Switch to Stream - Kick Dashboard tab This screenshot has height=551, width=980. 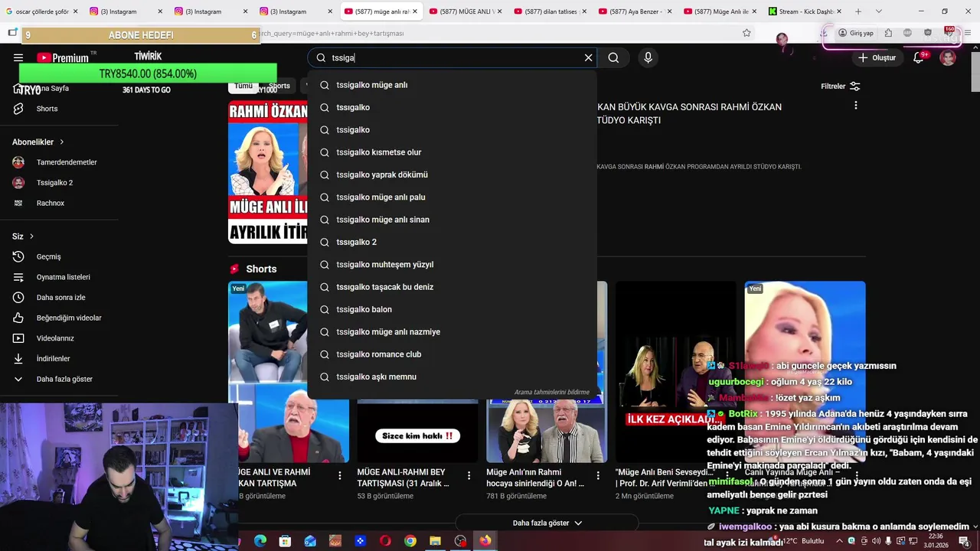(x=805, y=11)
